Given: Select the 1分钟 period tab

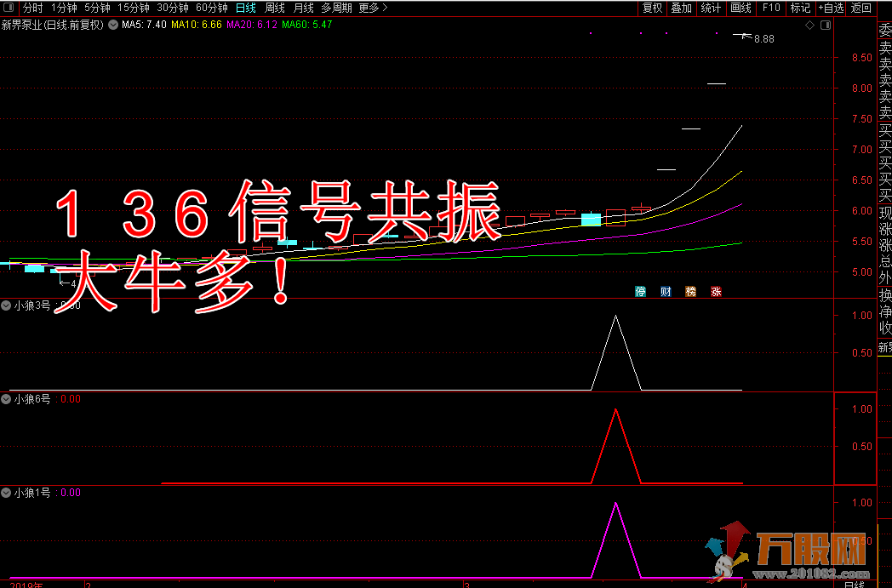Looking at the screenshot, I should 64,8.
